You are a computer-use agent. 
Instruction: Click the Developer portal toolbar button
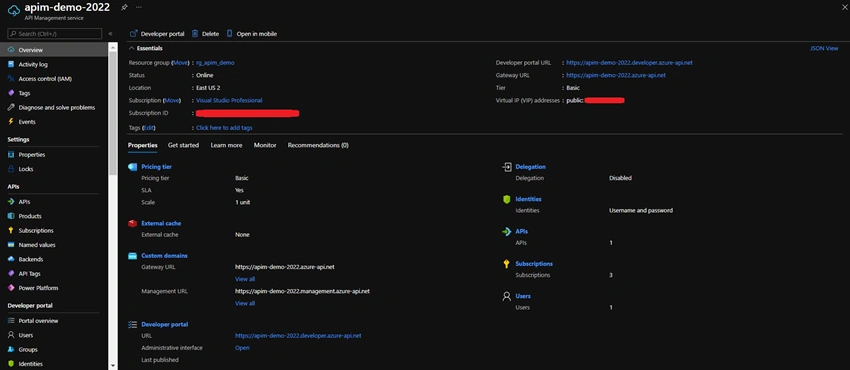pos(157,34)
